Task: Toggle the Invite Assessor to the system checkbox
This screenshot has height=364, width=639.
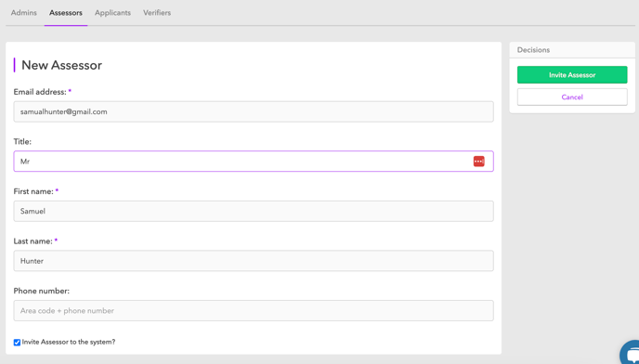Action: click(17, 343)
